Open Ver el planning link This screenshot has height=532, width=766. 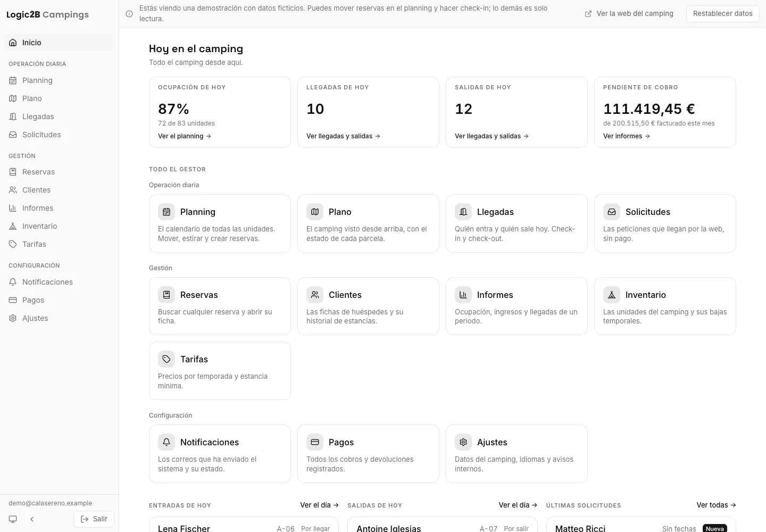(x=185, y=136)
